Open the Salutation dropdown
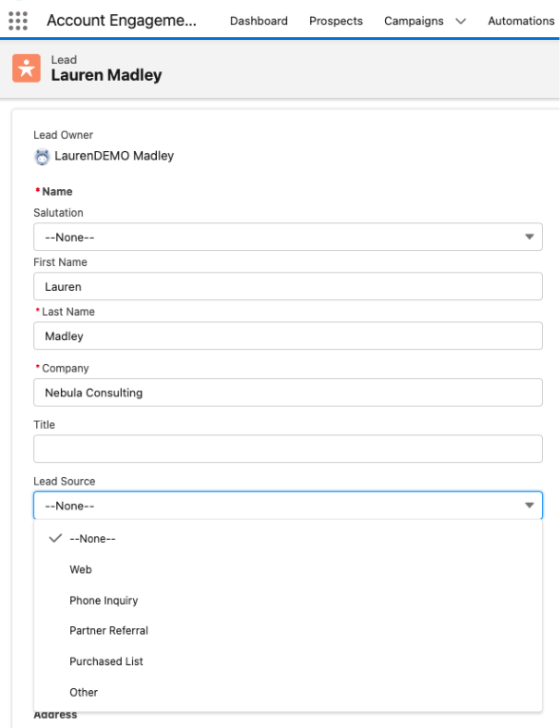Screen dimensions: 560x728 [288, 237]
